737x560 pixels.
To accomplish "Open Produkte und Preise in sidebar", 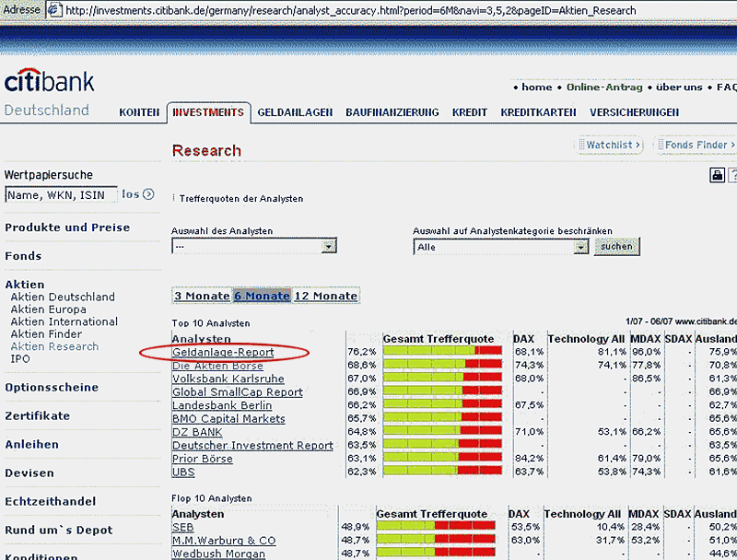I will (67, 227).
